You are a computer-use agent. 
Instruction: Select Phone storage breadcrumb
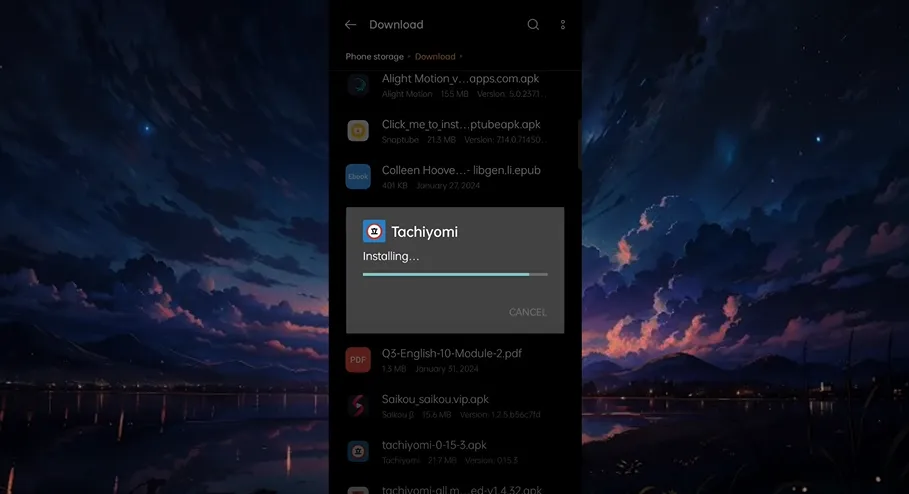pos(374,56)
